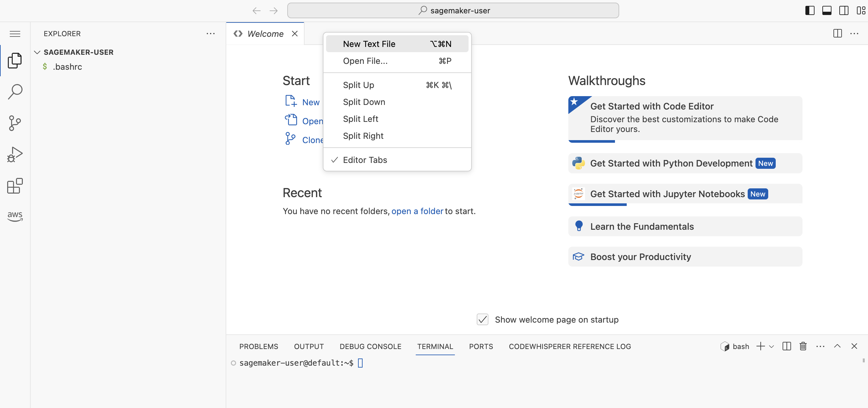Switch to the PORTS tab
The image size is (868, 408).
pos(481,346)
